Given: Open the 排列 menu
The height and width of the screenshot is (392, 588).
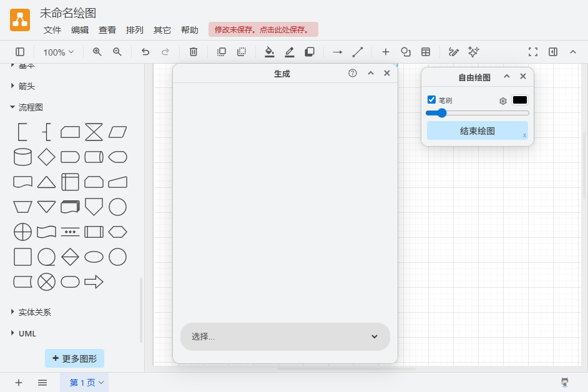Looking at the screenshot, I should coord(135,30).
